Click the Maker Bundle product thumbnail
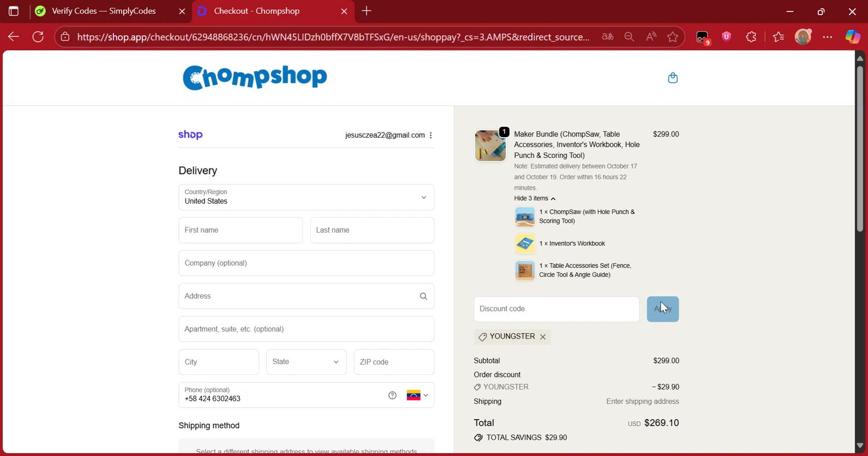Image resolution: width=868 pixels, height=456 pixels. point(490,145)
